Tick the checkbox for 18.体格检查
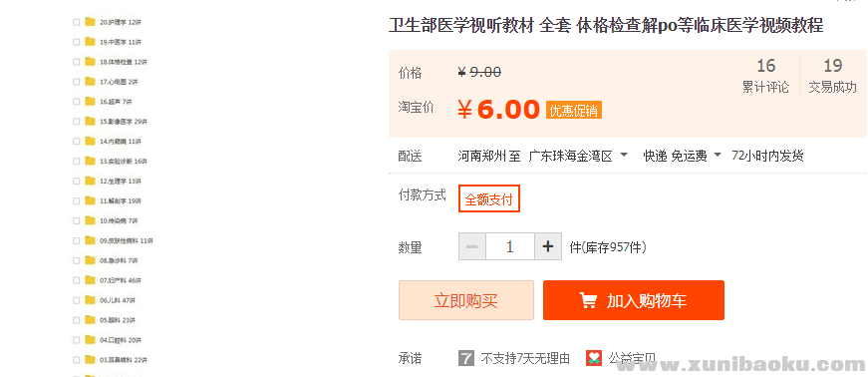 77,62
